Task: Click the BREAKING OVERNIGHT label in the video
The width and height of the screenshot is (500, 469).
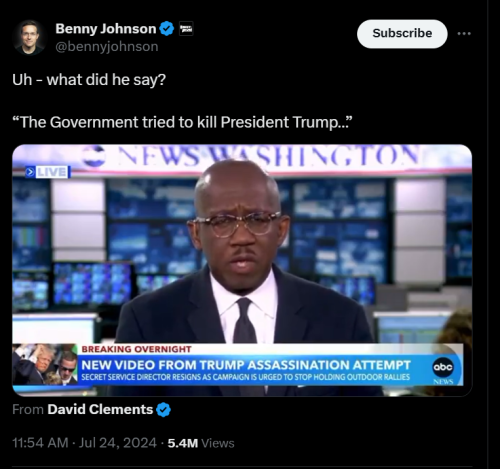Action: [136, 349]
